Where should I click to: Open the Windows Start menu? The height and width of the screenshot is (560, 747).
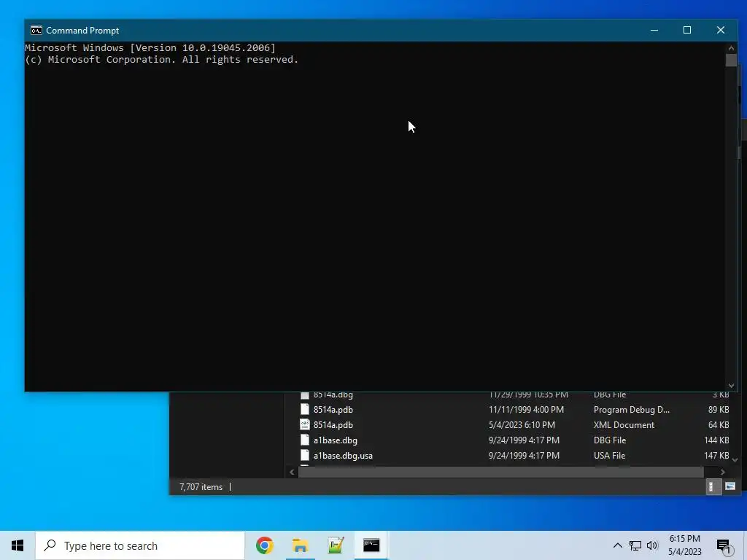(18, 545)
